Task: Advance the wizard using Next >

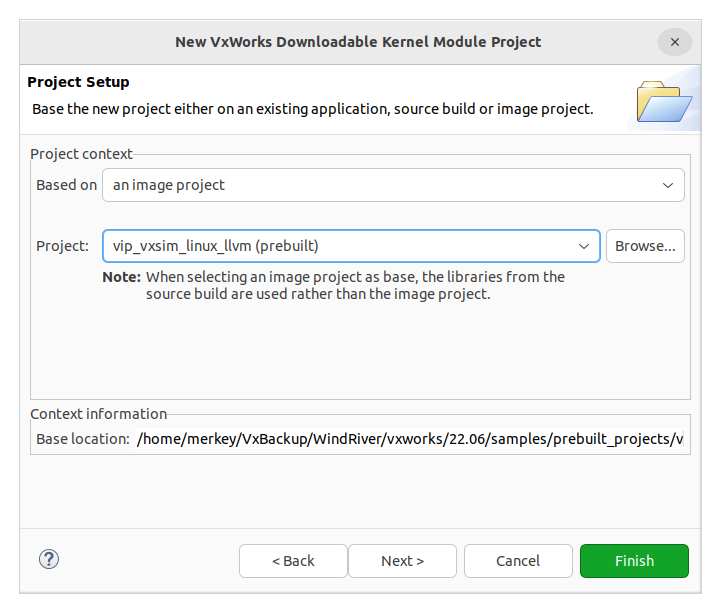Action: pos(402,561)
